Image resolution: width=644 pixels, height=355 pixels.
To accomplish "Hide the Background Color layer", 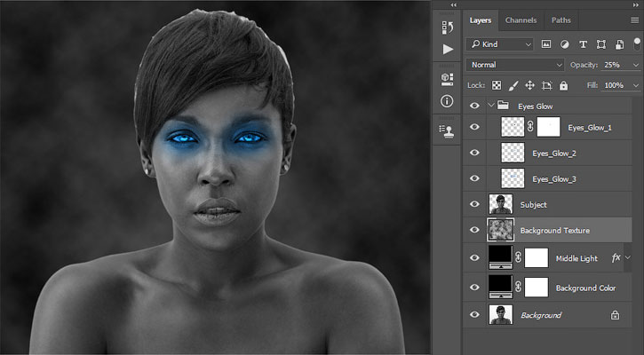I will coord(474,288).
